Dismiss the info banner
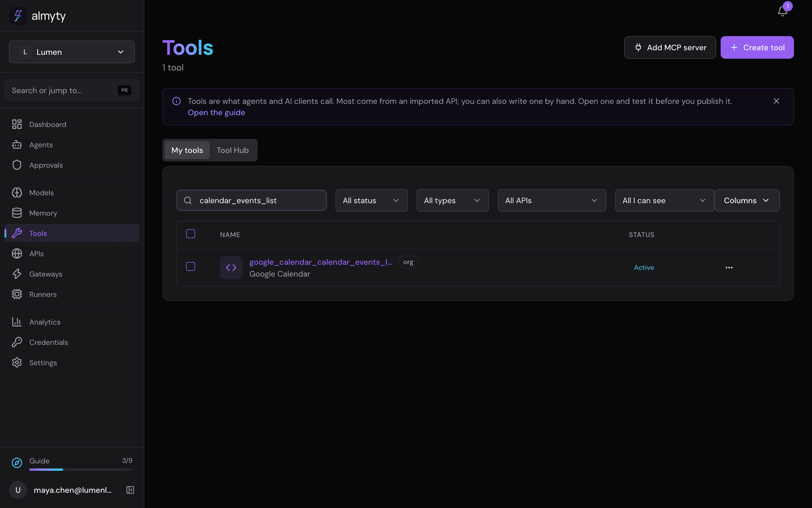The image size is (812, 508). pos(776,101)
